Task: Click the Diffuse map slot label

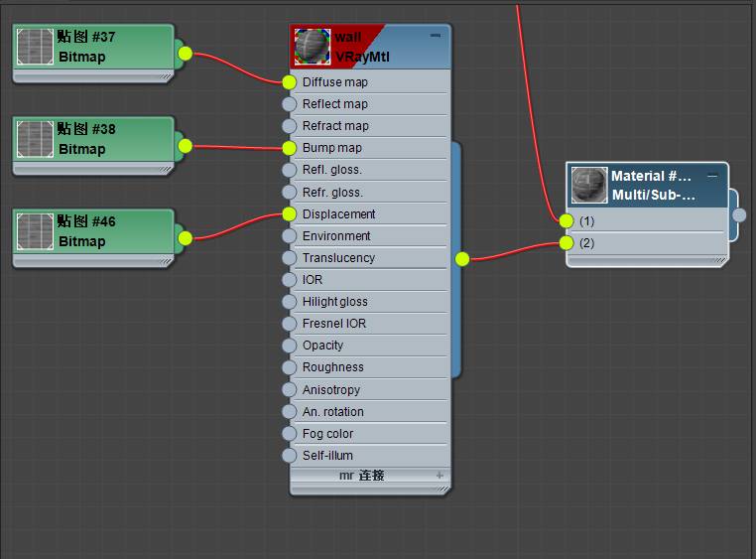Action: [x=335, y=82]
